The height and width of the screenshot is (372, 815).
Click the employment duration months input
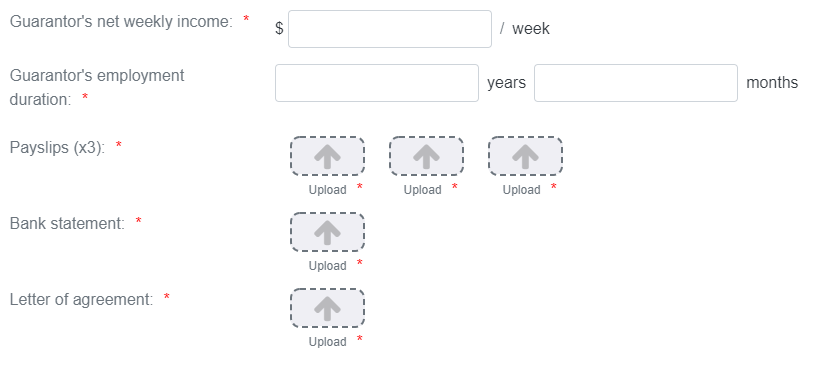tap(636, 83)
